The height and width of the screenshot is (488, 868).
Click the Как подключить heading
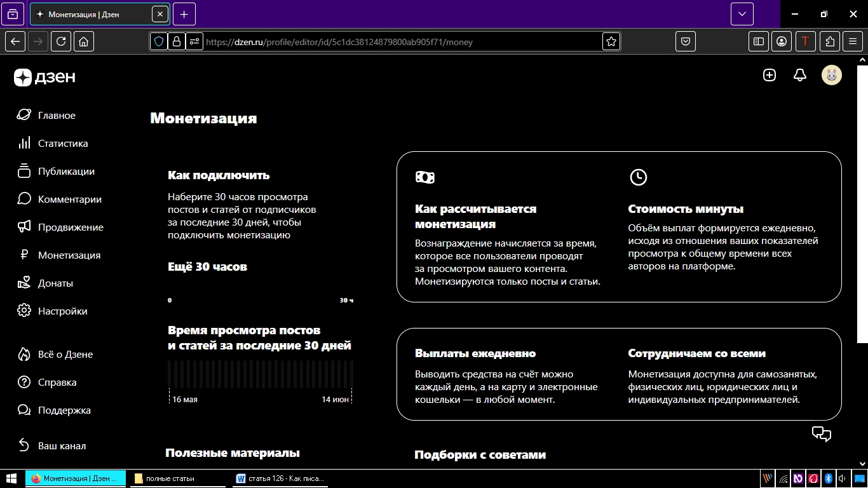point(219,175)
